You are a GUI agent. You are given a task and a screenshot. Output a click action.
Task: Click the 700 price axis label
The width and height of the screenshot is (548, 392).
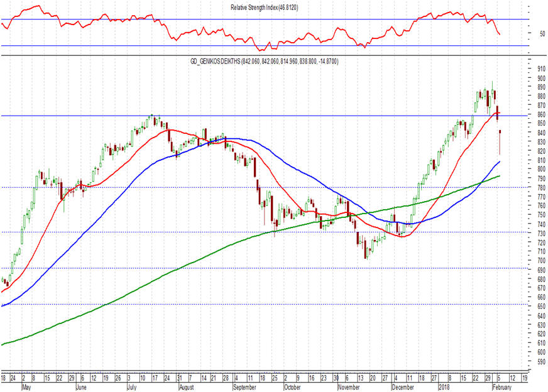541,261
